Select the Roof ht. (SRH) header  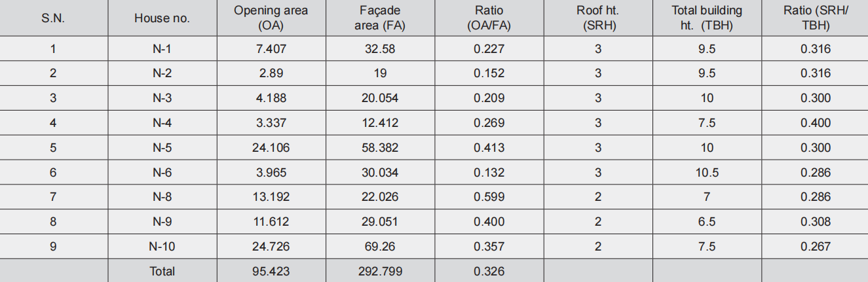(x=597, y=18)
